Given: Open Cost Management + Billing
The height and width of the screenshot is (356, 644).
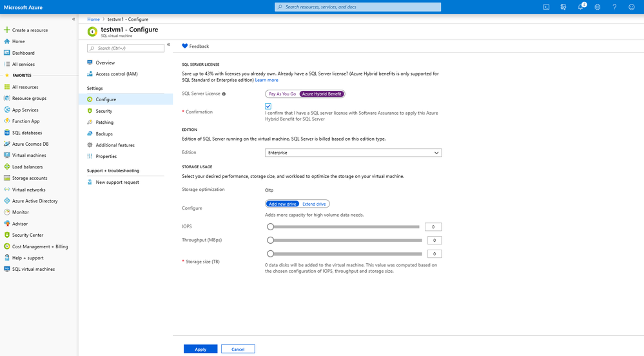Looking at the screenshot, I should pyautogui.click(x=39, y=246).
